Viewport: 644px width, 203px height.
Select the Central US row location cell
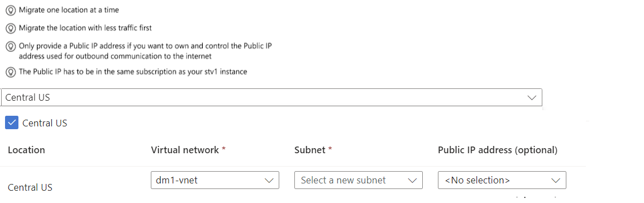pos(30,187)
